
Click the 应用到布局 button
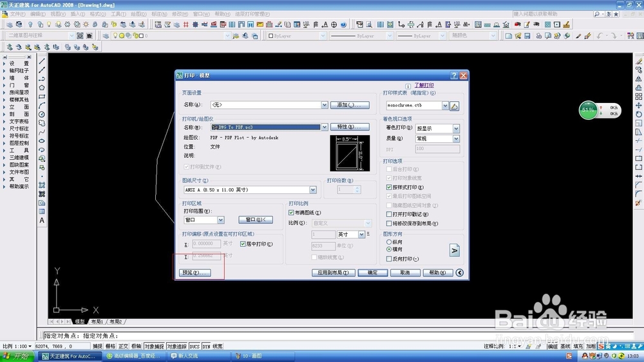(x=333, y=273)
